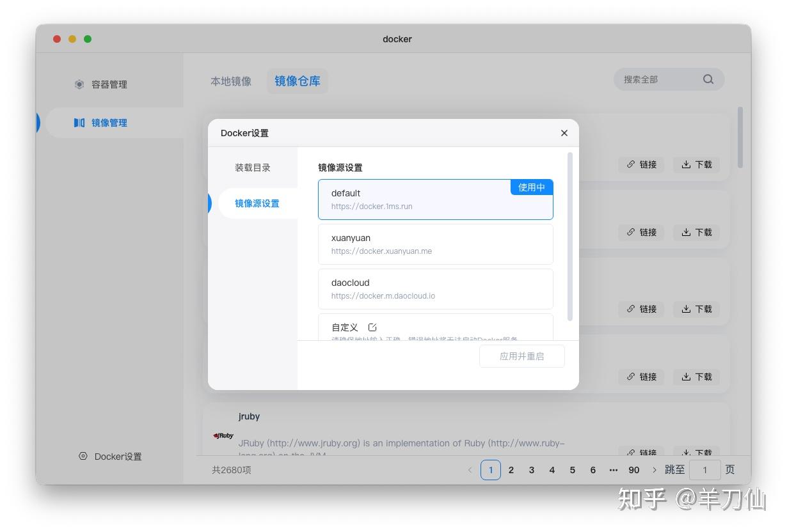Click 下载 button in second row
The width and height of the screenshot is (787, 532).
[697, 232]
